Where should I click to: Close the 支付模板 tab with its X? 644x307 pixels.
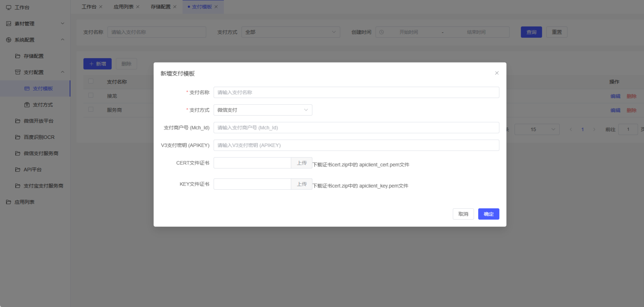coord(216,7)
